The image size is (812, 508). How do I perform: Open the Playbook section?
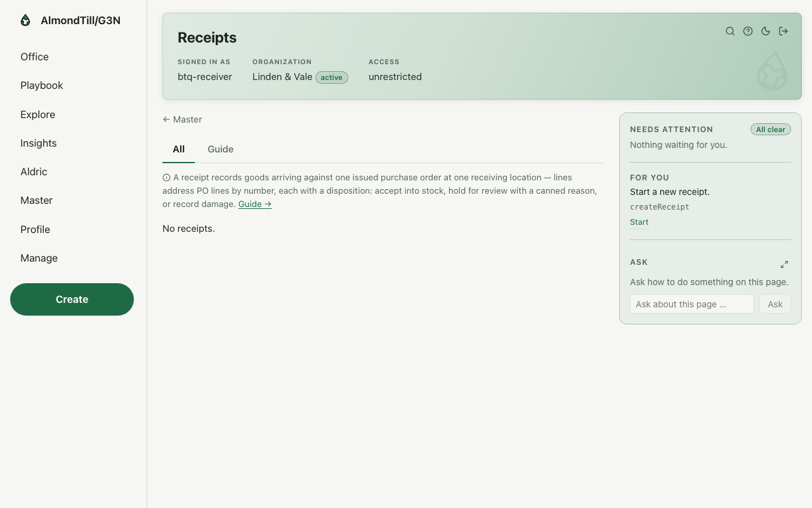point(42,85)
